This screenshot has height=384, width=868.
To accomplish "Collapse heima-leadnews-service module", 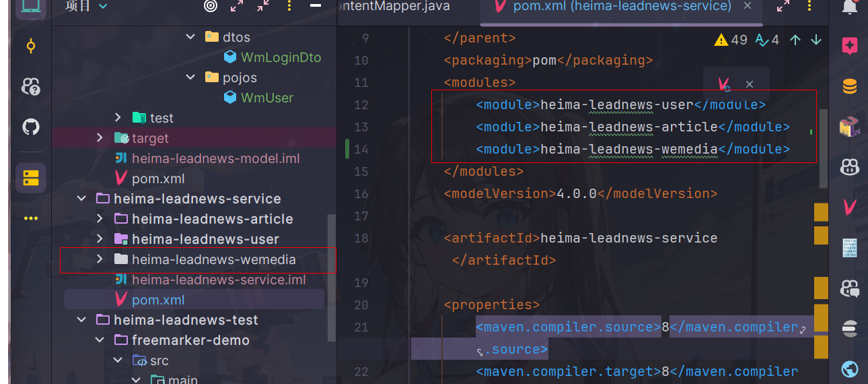I will coord(82,199).
